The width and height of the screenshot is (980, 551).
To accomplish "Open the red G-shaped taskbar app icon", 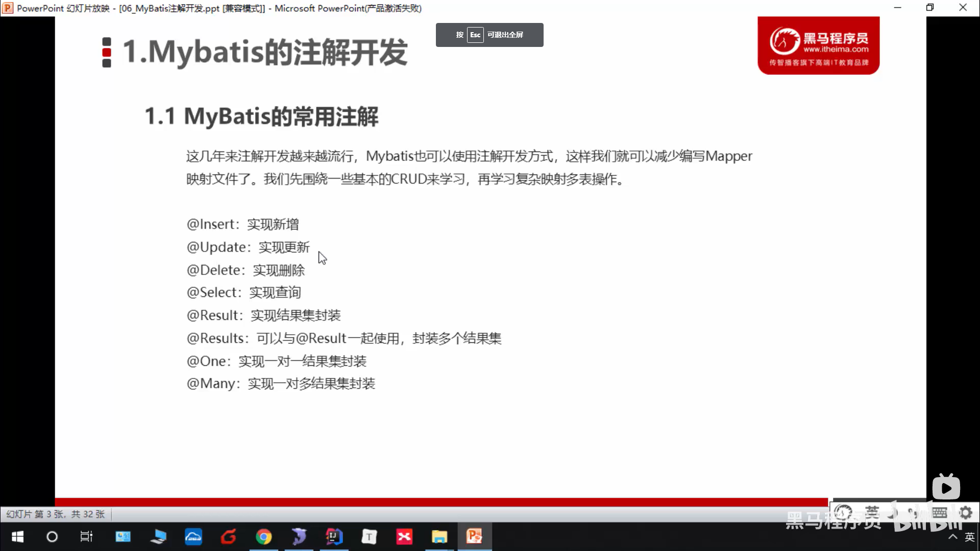I will click(228, 537).
